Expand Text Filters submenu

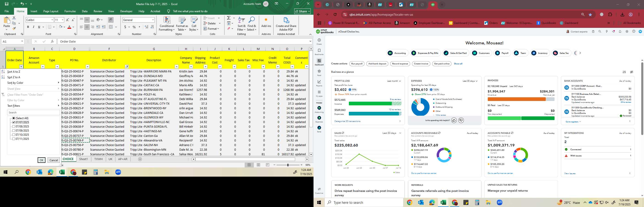(x=33, y=106)
